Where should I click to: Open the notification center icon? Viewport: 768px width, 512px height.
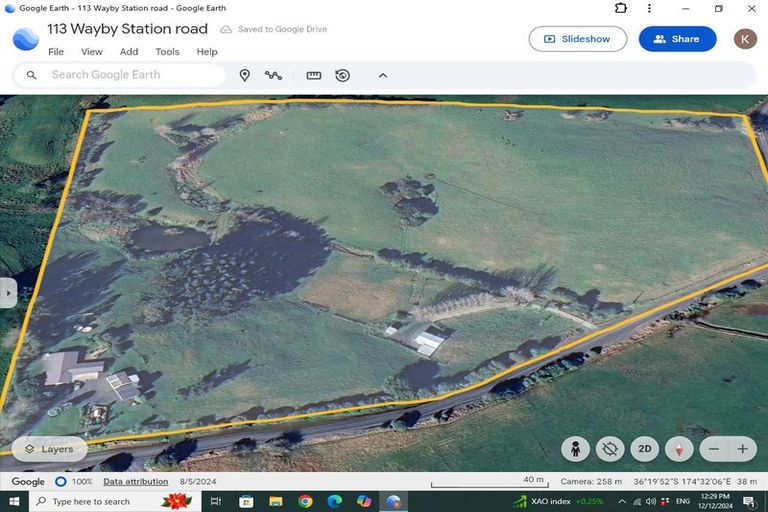(x=749, y=502)
